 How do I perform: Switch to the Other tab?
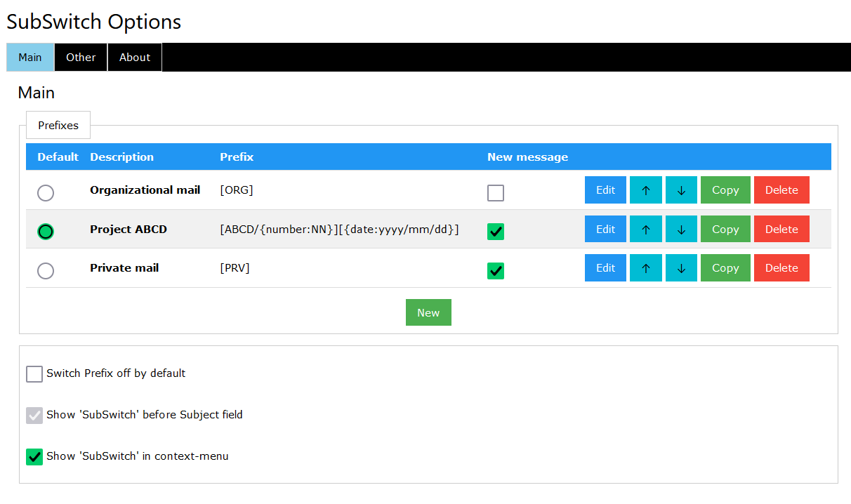(81, 58)
